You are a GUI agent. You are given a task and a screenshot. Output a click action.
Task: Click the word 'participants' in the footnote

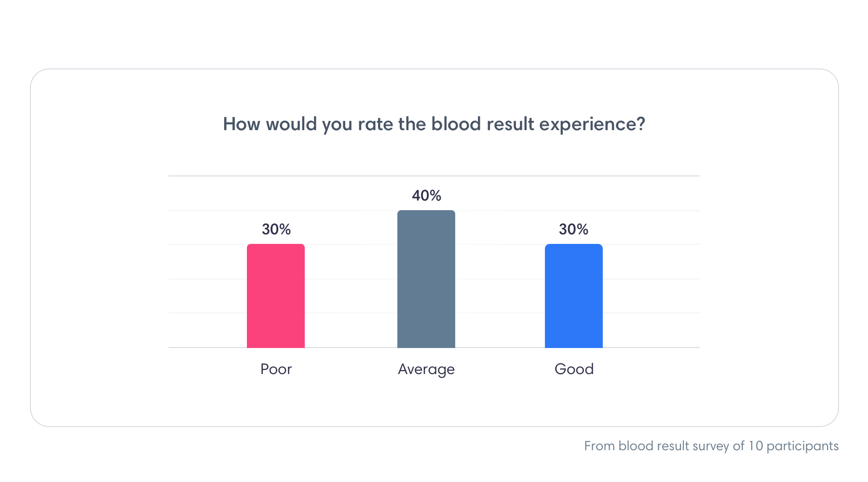coord(802,446)
